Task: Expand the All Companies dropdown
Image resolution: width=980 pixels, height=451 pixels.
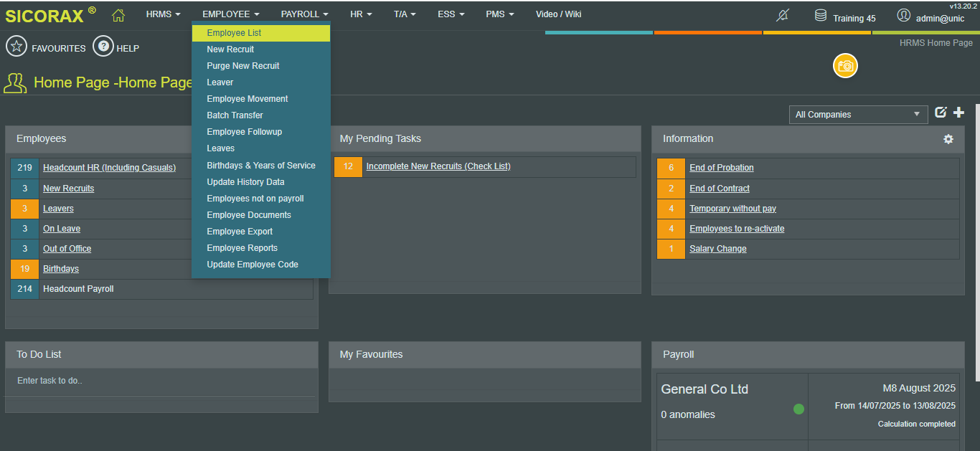Action: [858, 115]
